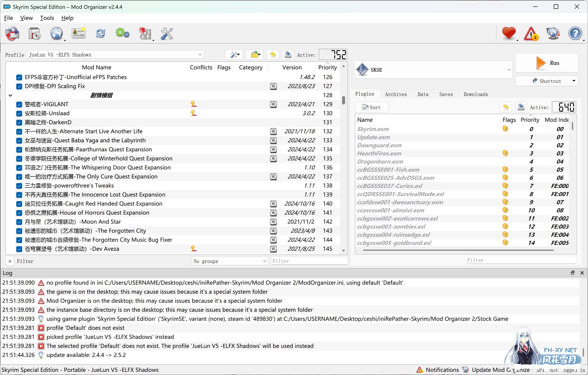Click the Help question mark icon
This screenshot has height=375, width=588.
point(575,33)
